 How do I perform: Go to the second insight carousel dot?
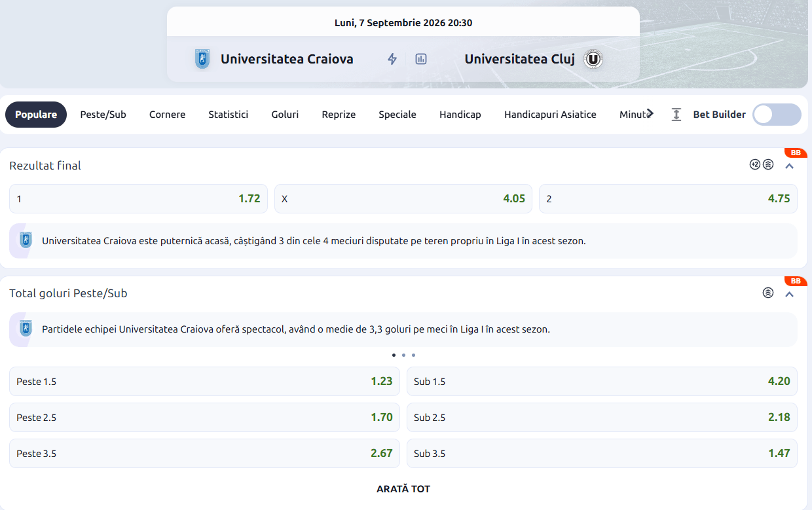[403, 355]
